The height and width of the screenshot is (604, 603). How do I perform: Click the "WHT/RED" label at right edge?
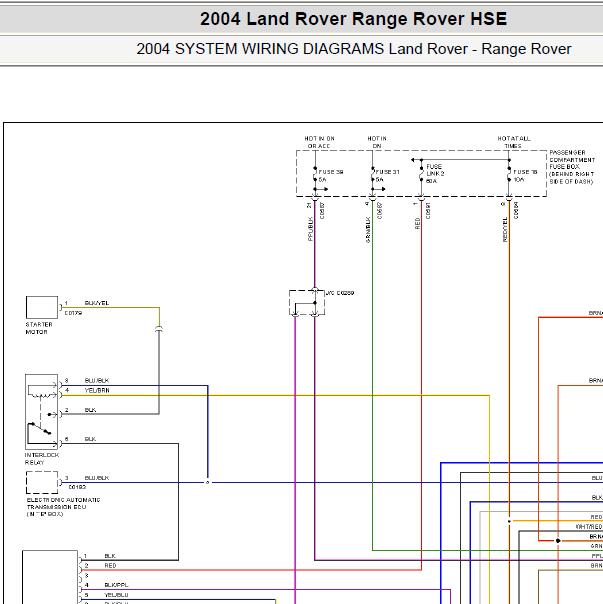(589, 527)
